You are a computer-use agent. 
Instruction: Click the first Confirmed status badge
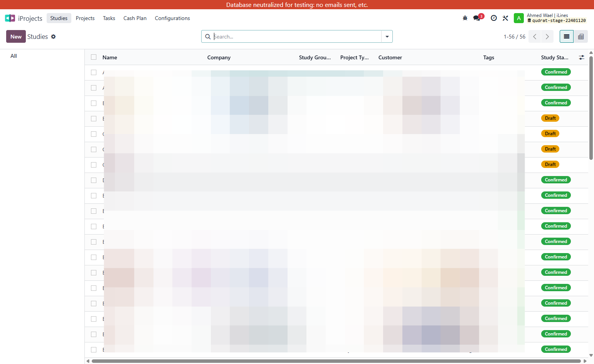pos(556,72)
